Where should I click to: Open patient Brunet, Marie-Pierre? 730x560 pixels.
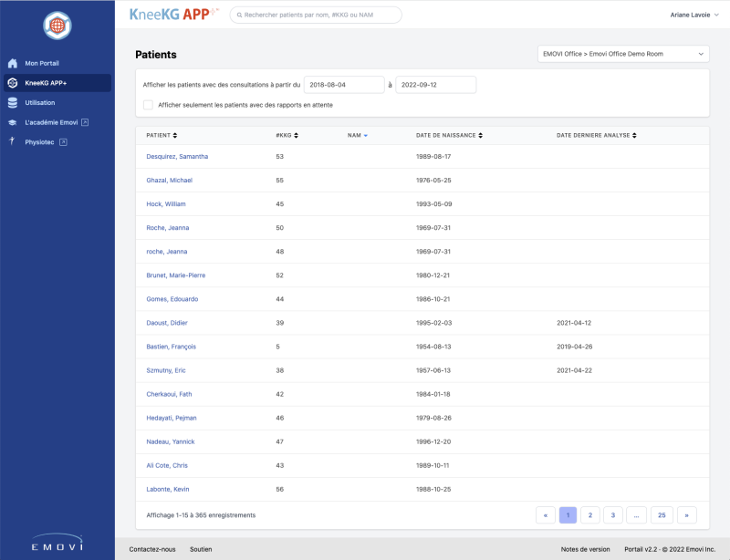pyautogui.click(x=175, y=275)
